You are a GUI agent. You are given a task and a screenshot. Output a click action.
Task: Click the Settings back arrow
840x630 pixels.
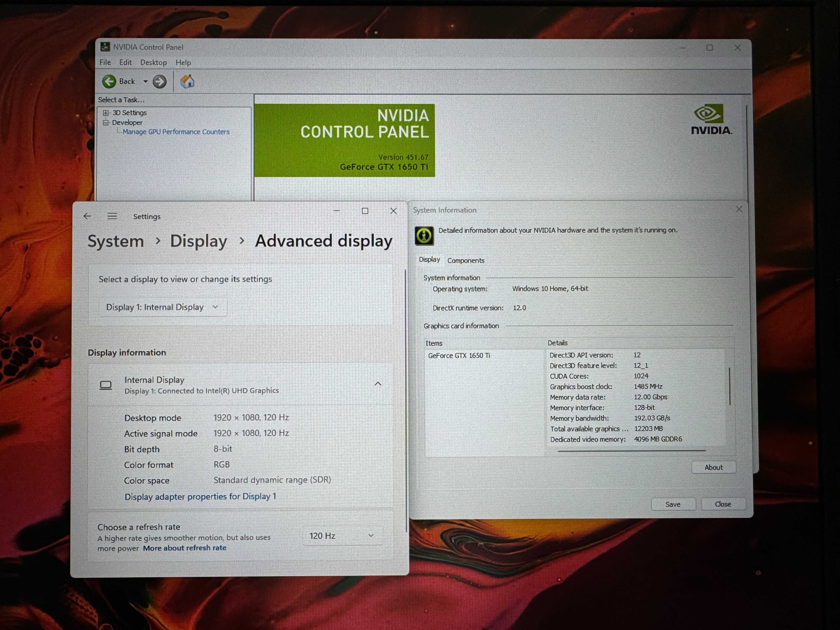click(87, 216)
